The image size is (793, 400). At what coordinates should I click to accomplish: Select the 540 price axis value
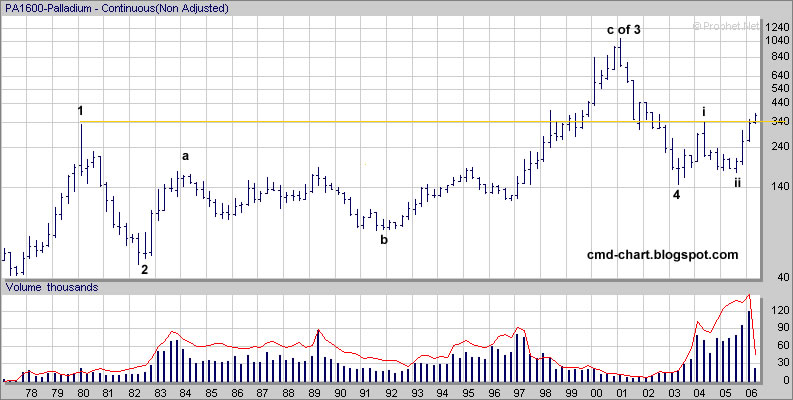point(779,88)
